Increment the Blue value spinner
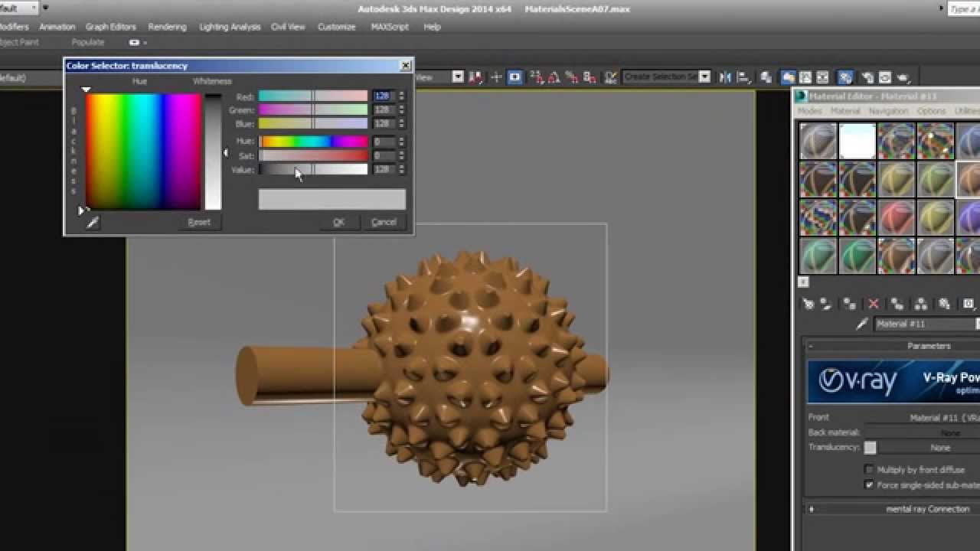Screen dimensions: 980x551 (x=401, y=122)
